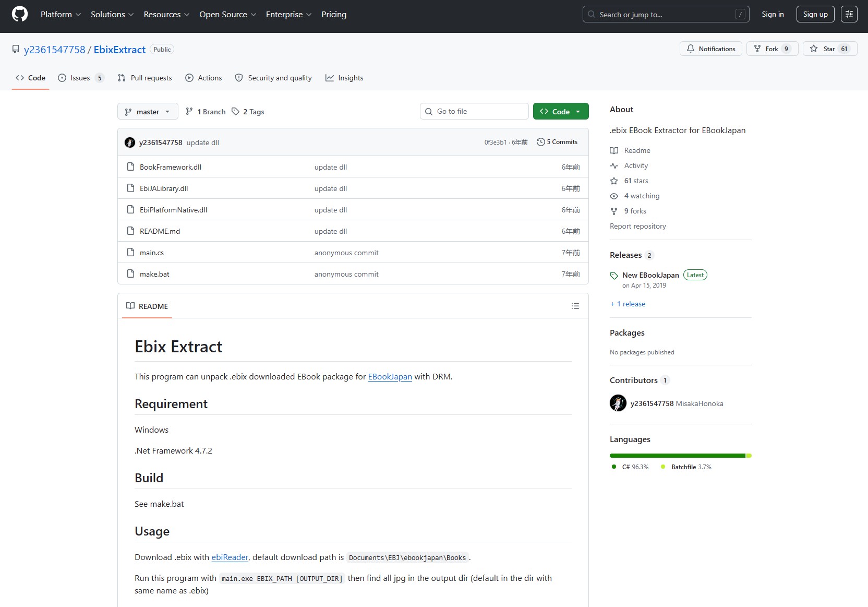Open the README outline list icon
This screenshot has height=607, width=868.
tap(575, 306)
